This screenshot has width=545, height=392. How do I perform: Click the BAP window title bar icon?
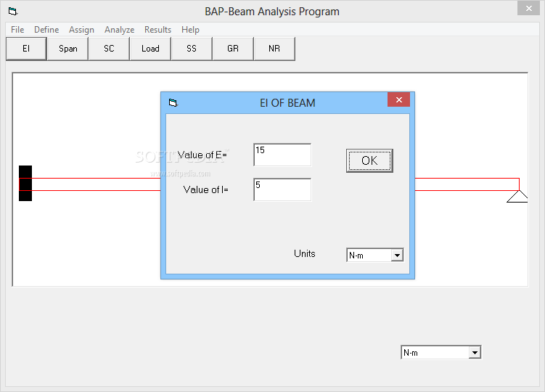[13, 12]
